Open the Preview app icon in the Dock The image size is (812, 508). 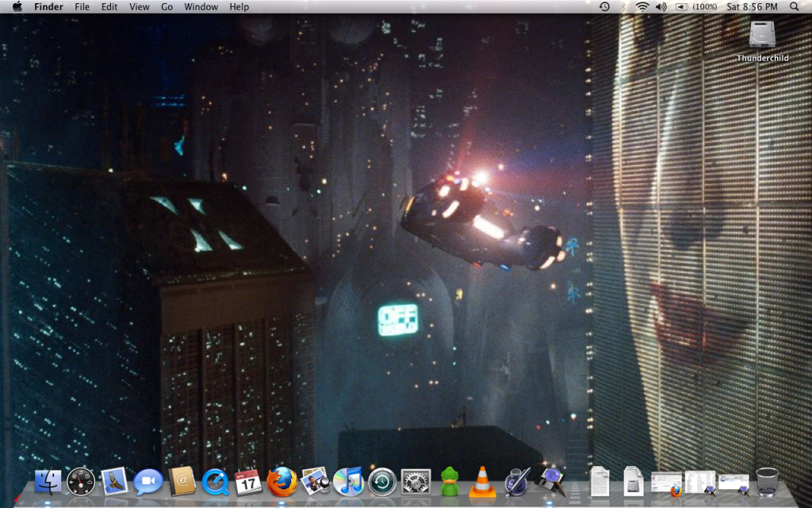316,481
